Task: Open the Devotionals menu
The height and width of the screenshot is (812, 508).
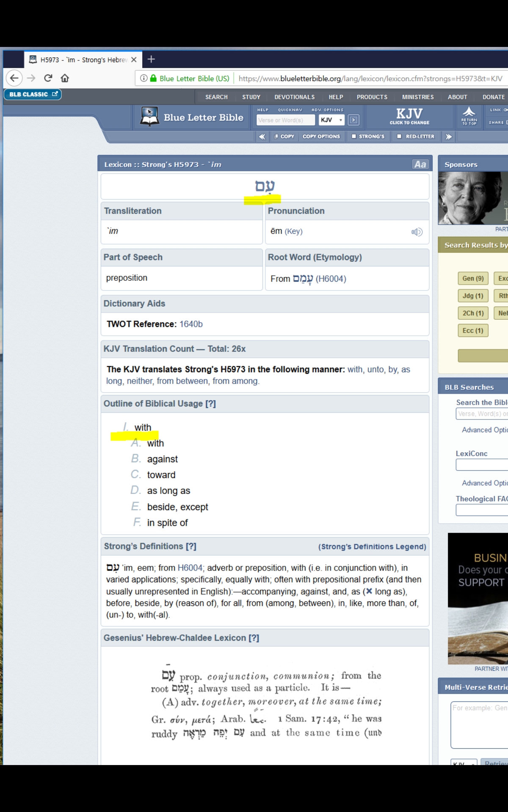Action: (294, 97)
